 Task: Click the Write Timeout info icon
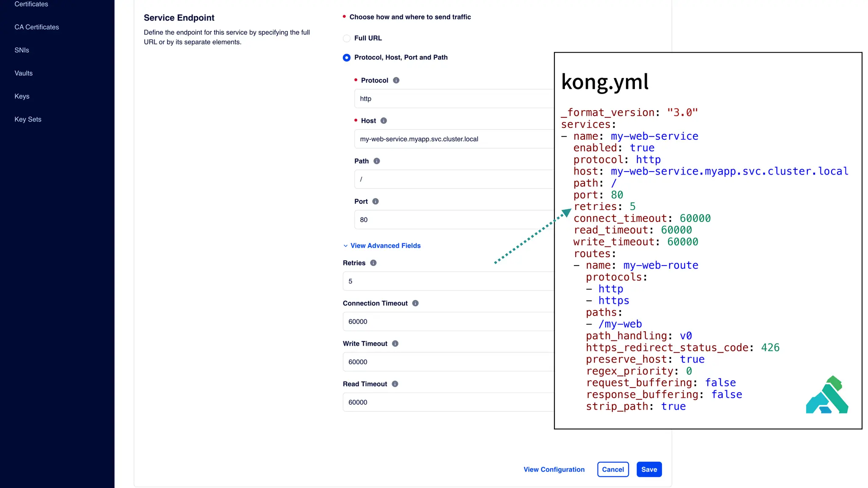395,344
